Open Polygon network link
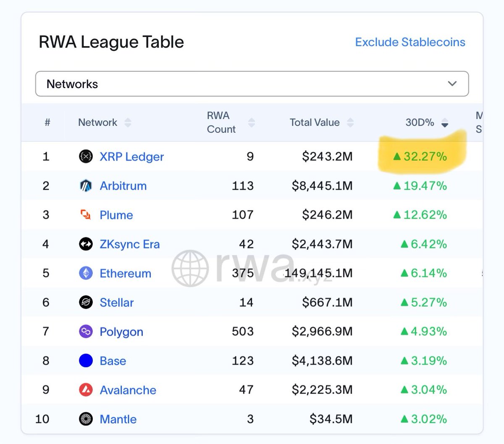The image size is (504, 444). click(121, 332)
